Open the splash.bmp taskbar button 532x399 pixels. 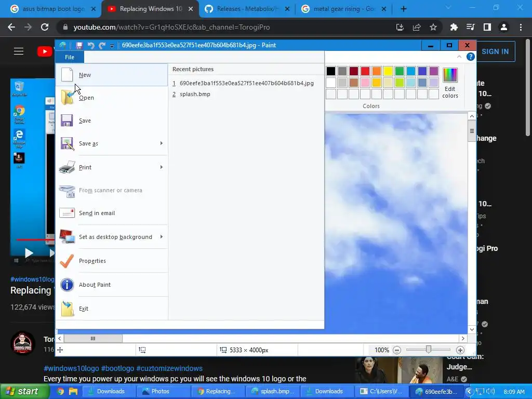point(273,391)
